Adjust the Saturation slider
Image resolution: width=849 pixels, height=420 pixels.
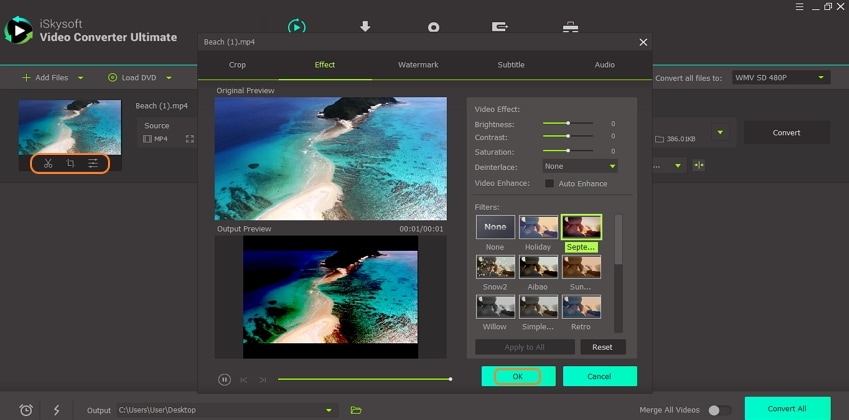[567, 150]
